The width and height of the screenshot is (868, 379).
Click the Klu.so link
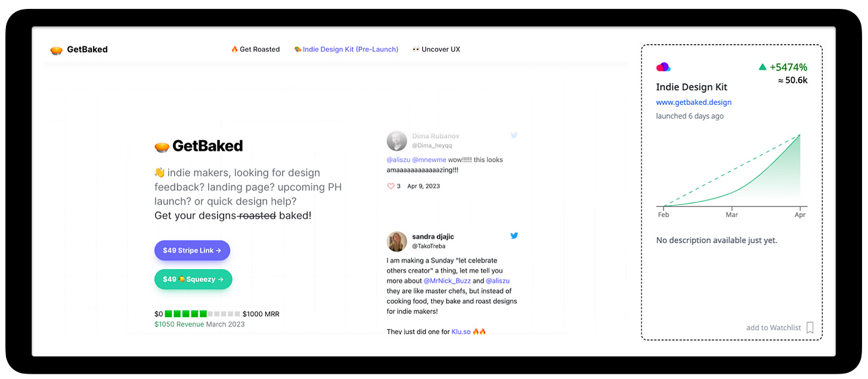coord(461,331)
